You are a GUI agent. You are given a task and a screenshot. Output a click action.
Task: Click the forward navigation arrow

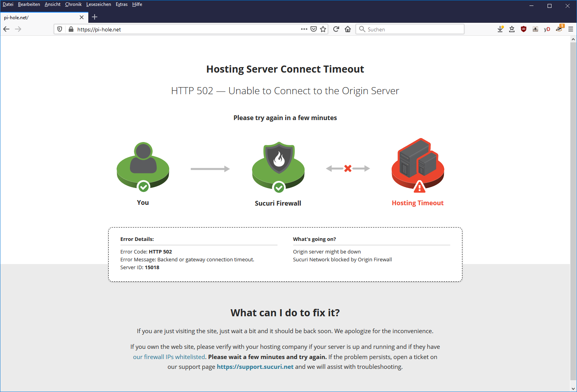tap(18, 29)
